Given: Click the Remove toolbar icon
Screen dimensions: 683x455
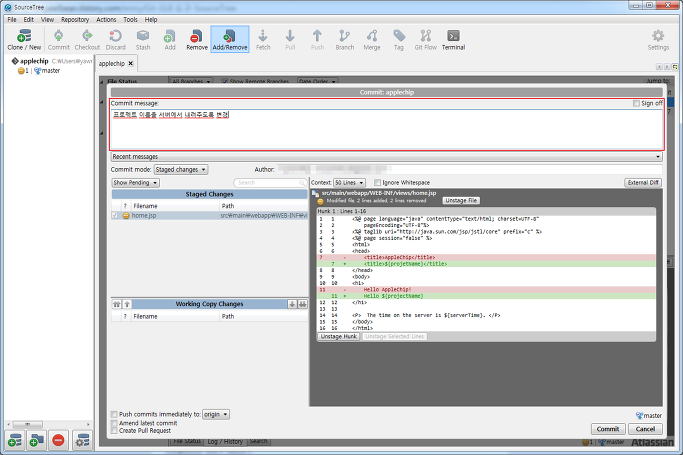Looking at the screenshot, I should tap(197, 40).
